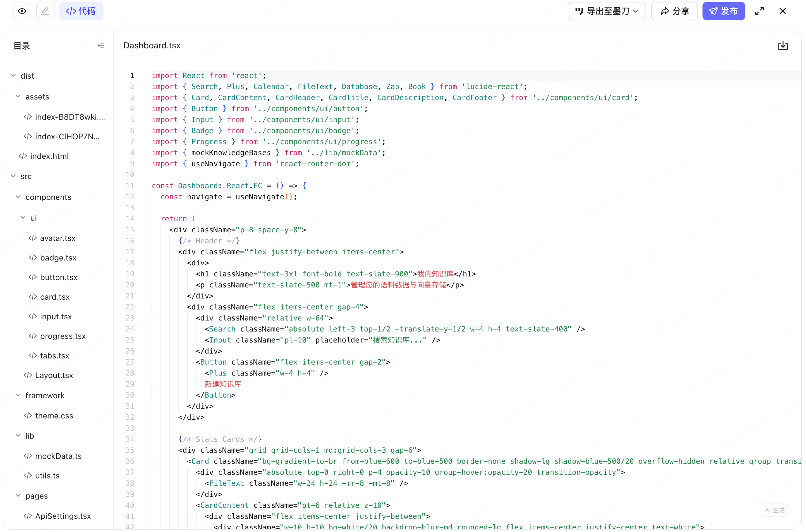Viewport: 806px width, 532px height.
Task: Open index.html file
Action: pyautogui.click(x=44, y=156)
